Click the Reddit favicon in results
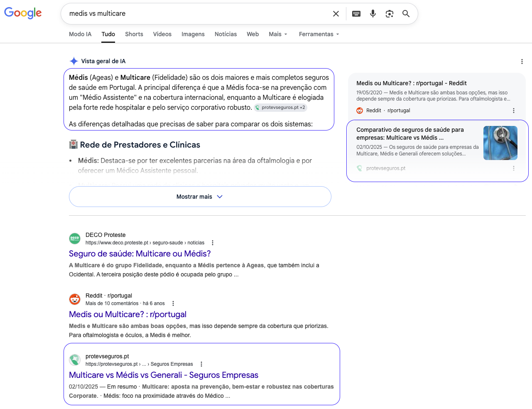This screenshot has width=532, height=409. tap(75, 299)
